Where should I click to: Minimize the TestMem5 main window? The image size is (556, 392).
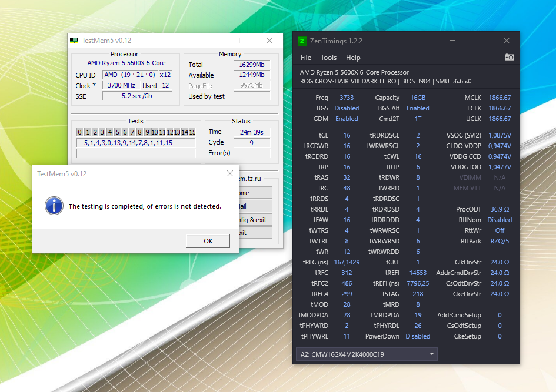[215, 41]
